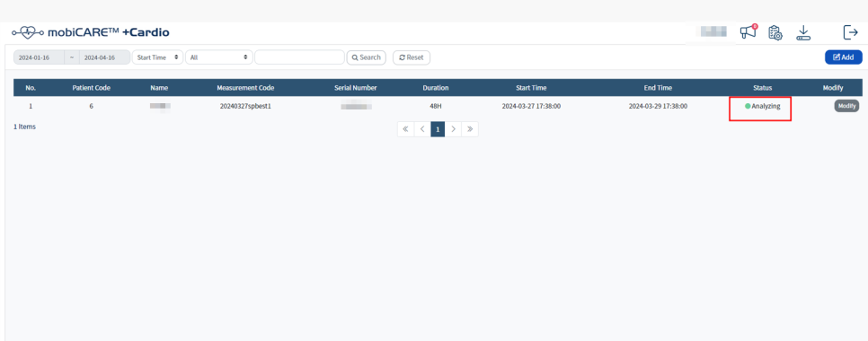Click the Duration column header
Viewport: 868px width, 341px height.
click(436, 88)
